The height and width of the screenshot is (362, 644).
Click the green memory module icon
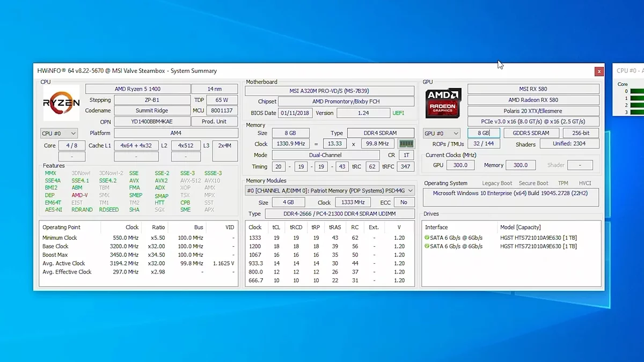pos(406,144)
